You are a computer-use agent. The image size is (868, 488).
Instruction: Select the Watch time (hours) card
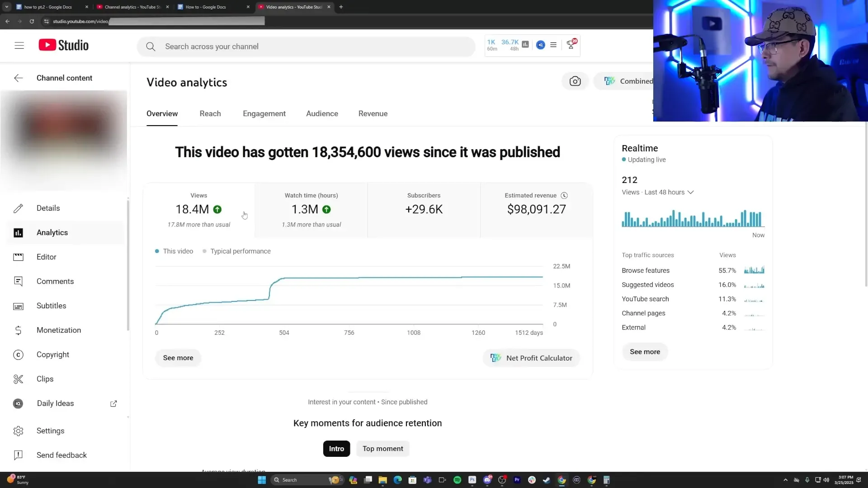tap(311, 210)
